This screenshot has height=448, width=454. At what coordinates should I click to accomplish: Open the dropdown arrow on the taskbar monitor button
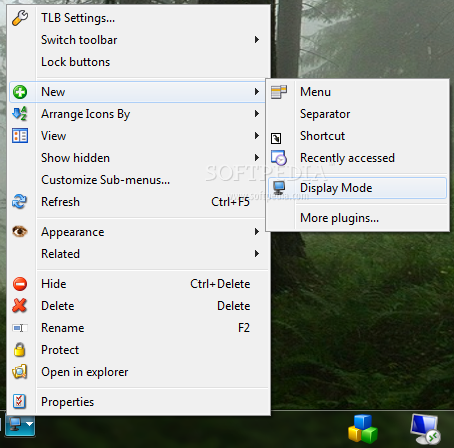pos(30,424)
